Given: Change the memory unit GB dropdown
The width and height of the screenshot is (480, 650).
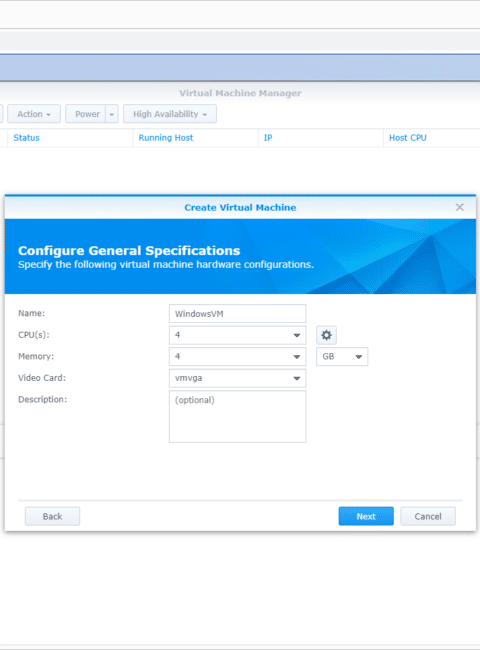Looking at the screenshot, I should tap(342, 357).
